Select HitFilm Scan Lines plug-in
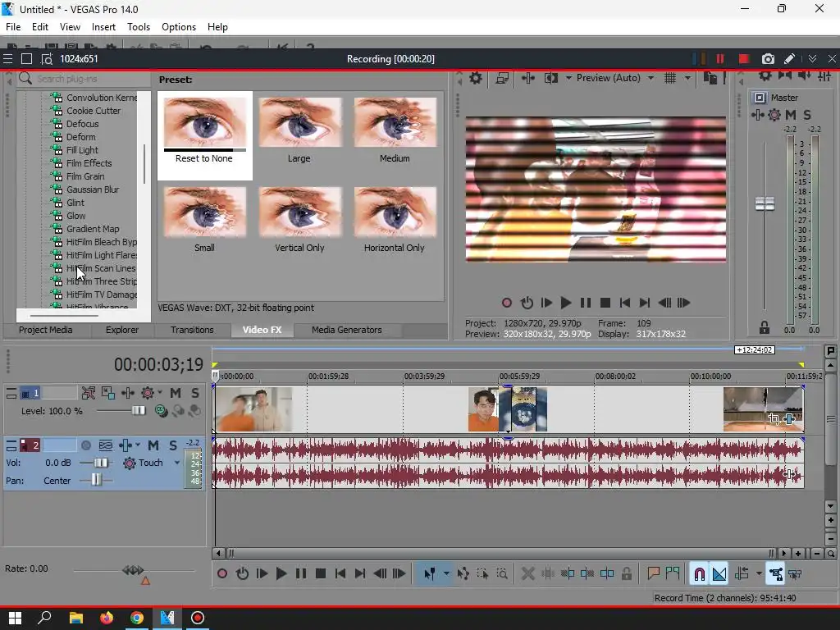The width and height of the screenshot is (840, 630). pos(100,268)
